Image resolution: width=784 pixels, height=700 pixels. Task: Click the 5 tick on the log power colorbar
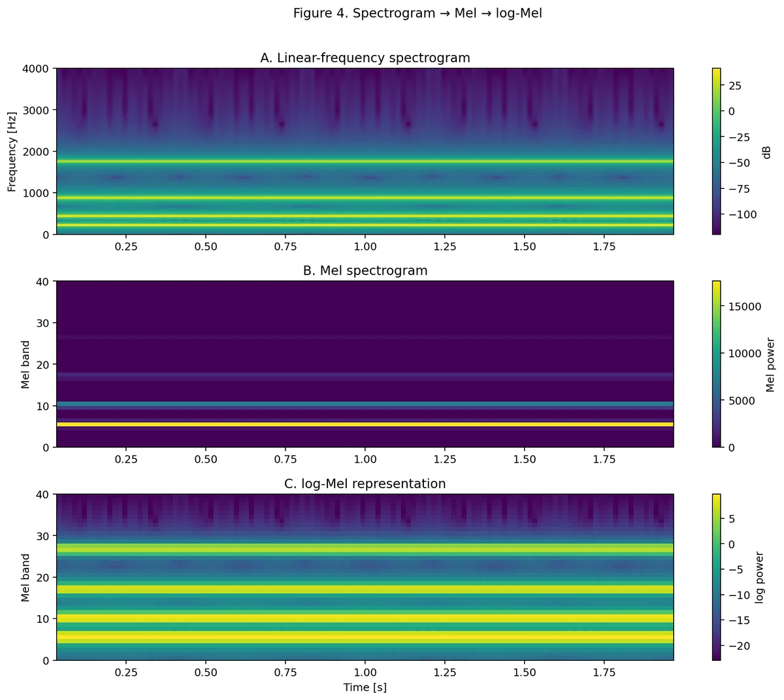(x=732, y=519)
